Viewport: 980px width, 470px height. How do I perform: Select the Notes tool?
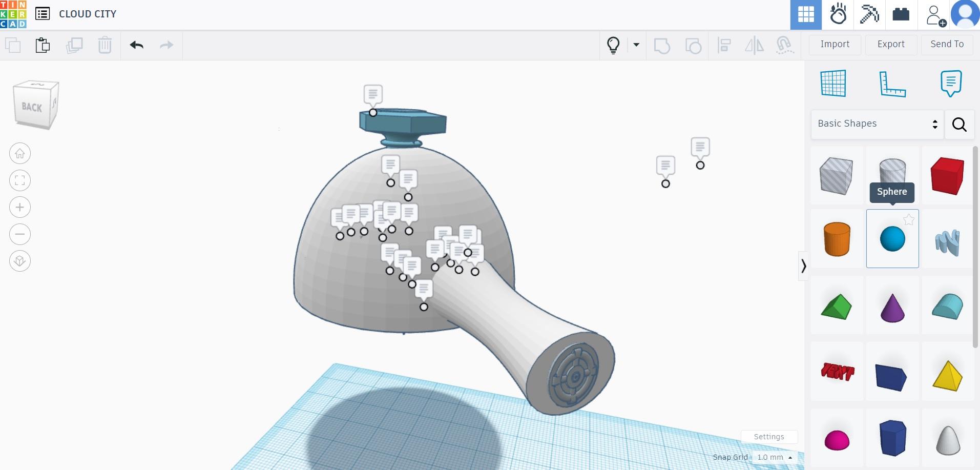pos(951,84)
